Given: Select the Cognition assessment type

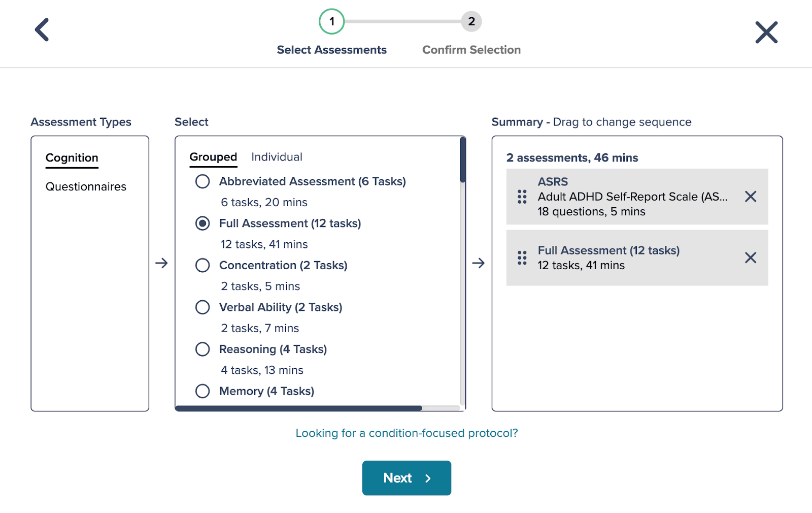Looking at the screenshot, I should pyautogui.click(x=72, y=157).
